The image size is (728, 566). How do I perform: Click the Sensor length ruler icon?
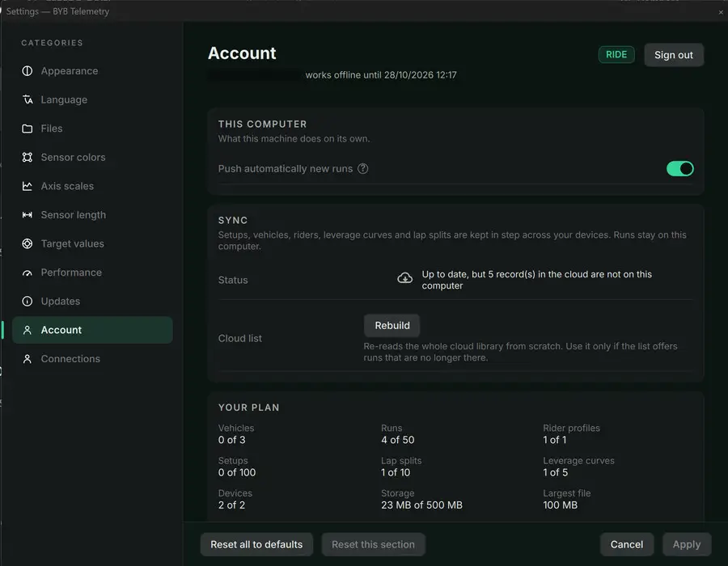(x=28, y=215)
